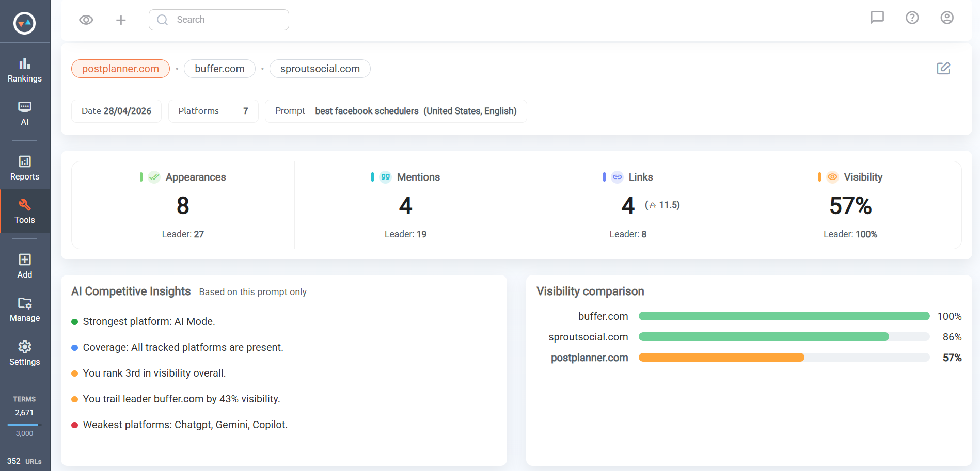This screenshot has height=471, width=980.
Task: Click the You rank 3rd insight
Action: (x=154, y=373)
